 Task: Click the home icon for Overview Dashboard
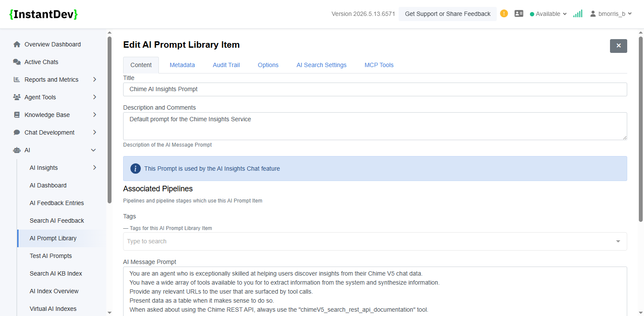point(17,44)
